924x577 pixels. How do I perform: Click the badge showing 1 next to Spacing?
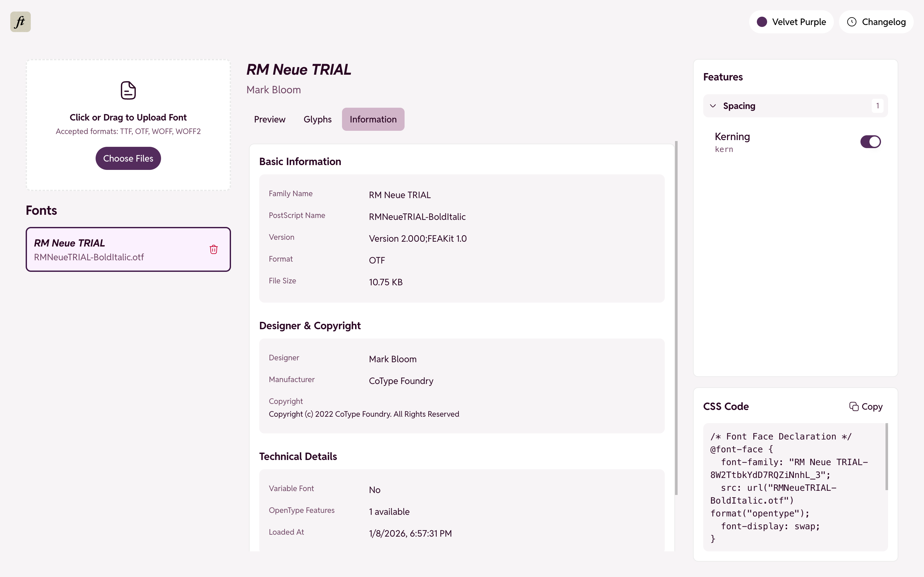coord(877,106)
